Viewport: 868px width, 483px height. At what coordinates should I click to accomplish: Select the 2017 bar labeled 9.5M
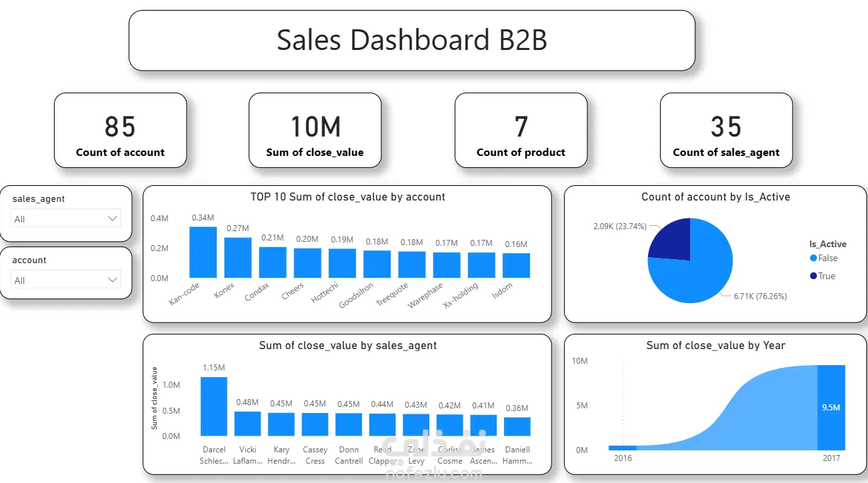(831, 408)
